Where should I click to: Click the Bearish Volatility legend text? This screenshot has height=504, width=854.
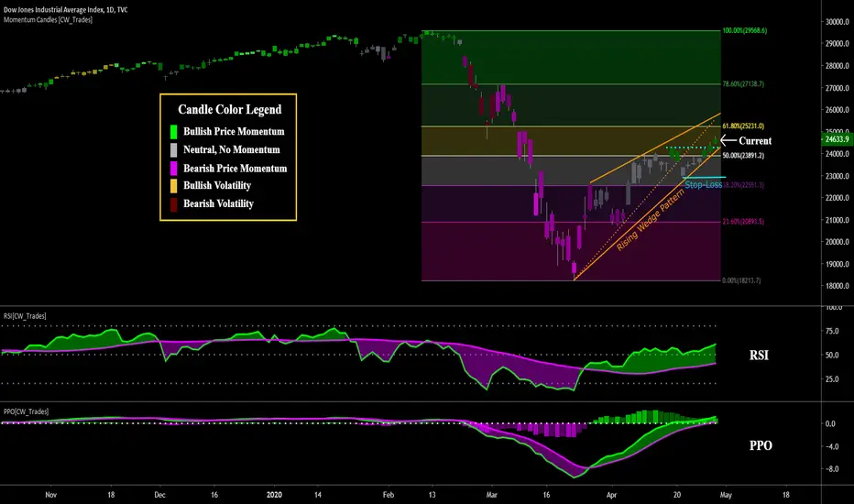coord(218,203)
